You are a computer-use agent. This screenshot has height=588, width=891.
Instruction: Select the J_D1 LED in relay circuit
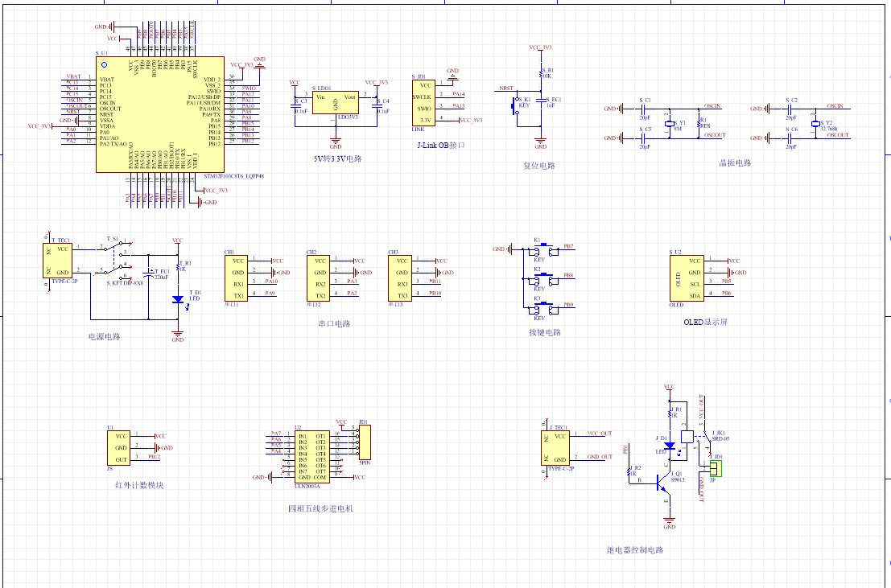(x=670, y=446)
